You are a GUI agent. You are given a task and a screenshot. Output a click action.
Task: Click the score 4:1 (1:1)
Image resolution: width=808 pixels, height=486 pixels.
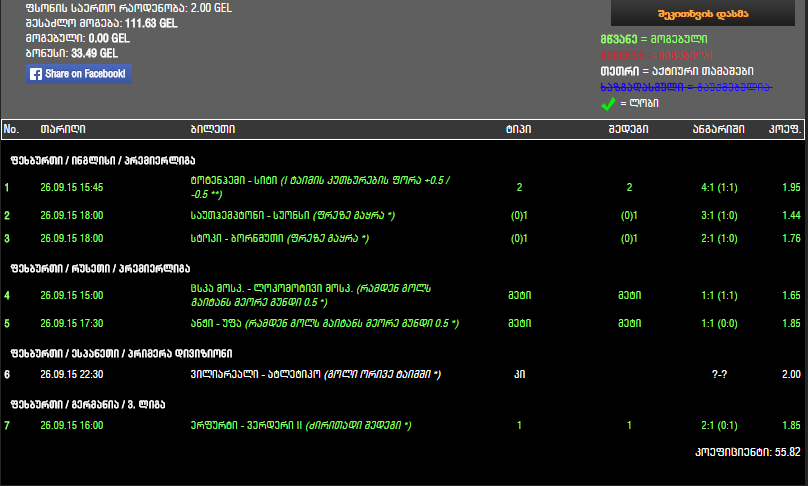click(719, 188)
